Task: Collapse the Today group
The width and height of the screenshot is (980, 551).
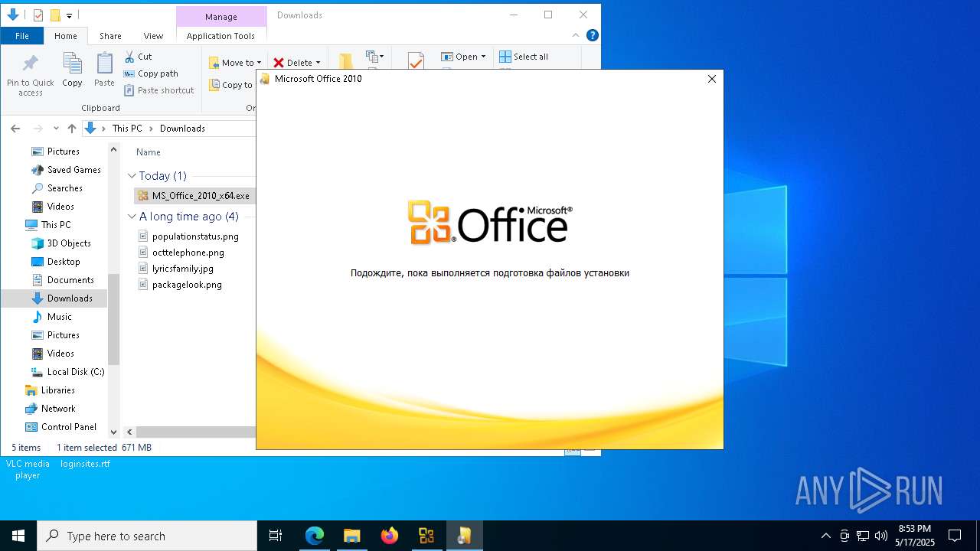Action: (132, 176)
